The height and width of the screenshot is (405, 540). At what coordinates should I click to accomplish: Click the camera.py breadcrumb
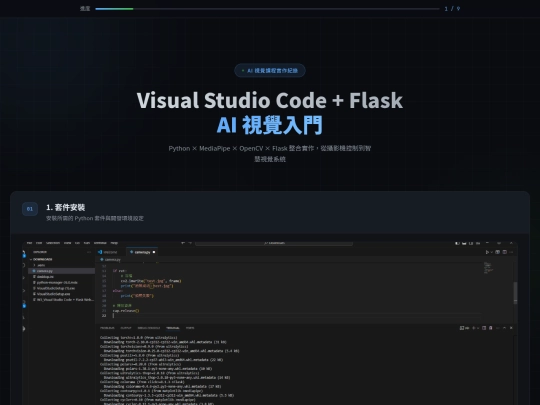111,259
